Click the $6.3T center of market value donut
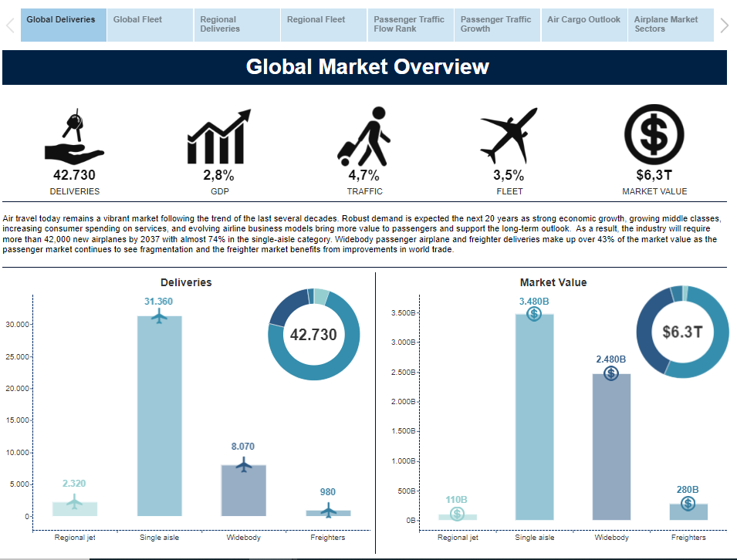Image resolution: width=737 pixels, height=560 pixels. (x=682, y=332)
